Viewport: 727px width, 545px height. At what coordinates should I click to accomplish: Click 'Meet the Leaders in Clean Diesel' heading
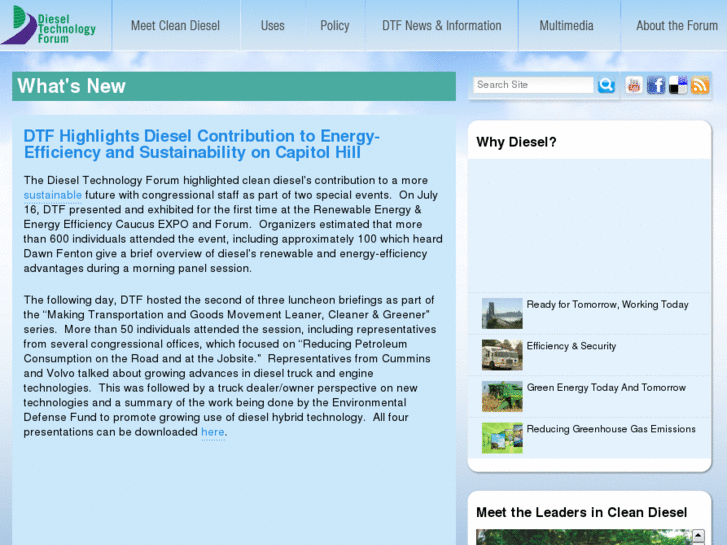coord(581,513)
